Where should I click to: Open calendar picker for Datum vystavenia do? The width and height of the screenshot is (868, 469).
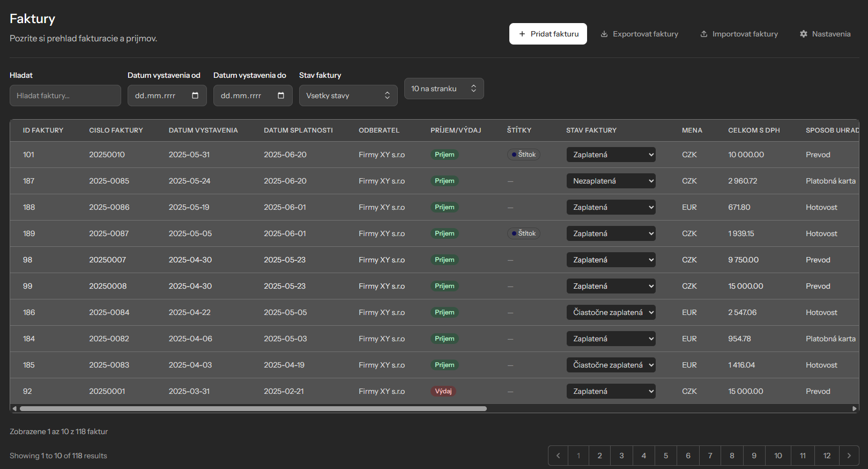281,96
